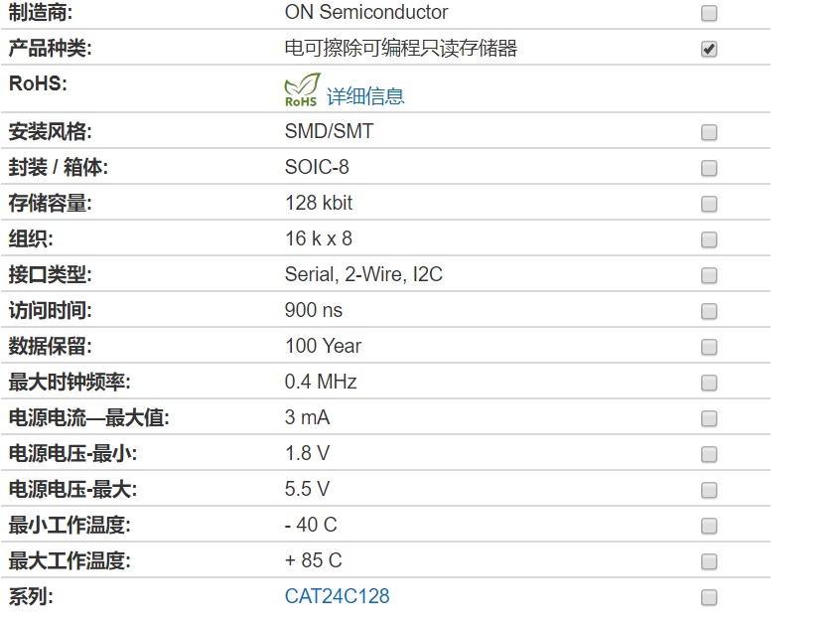Tick the 接口类型 Serial I2C checkbox
The width and height of the screenshot is (840, 624).
709,275
